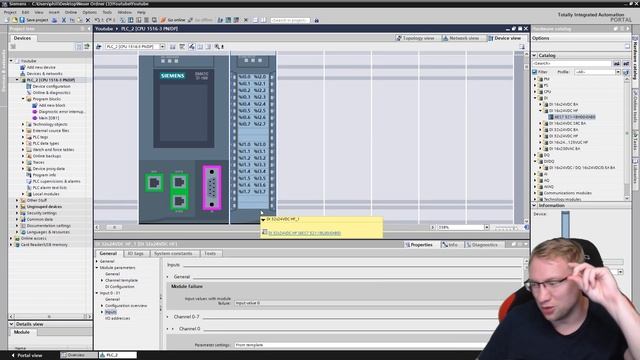Select Channel template in properties tree
This screenshot has height=360, width=640.
click(x=121, y=280)
